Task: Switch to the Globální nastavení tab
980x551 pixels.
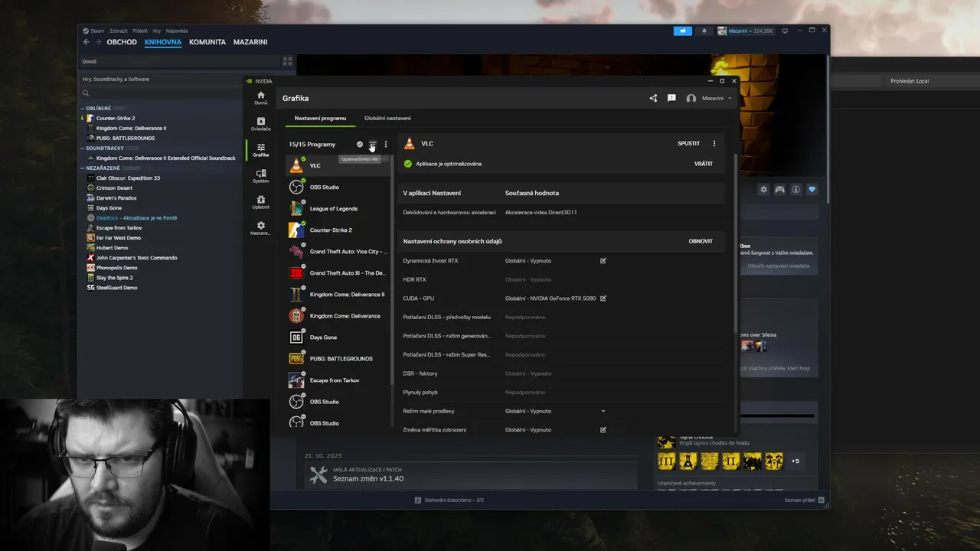Action: 387,118
